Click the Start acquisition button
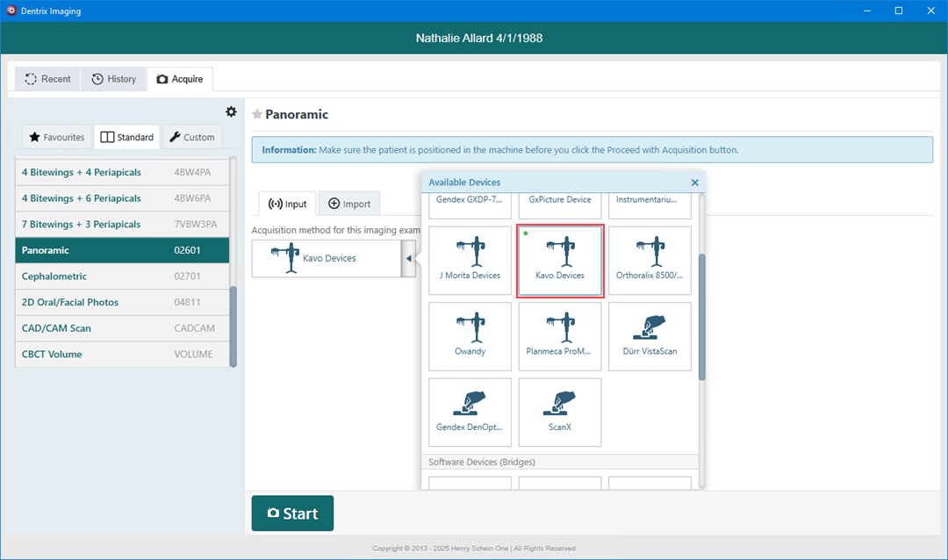948x560 pixels. coord(292,513)
